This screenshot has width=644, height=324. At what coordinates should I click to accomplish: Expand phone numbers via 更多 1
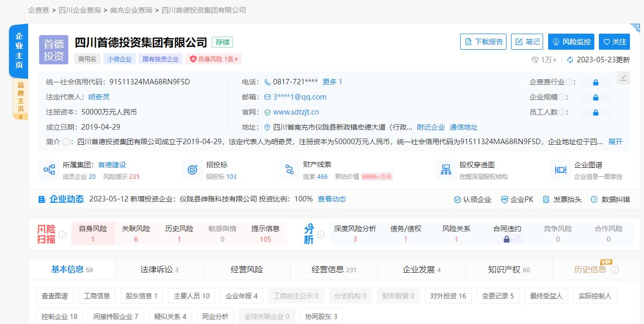click(x=333, y=81)
